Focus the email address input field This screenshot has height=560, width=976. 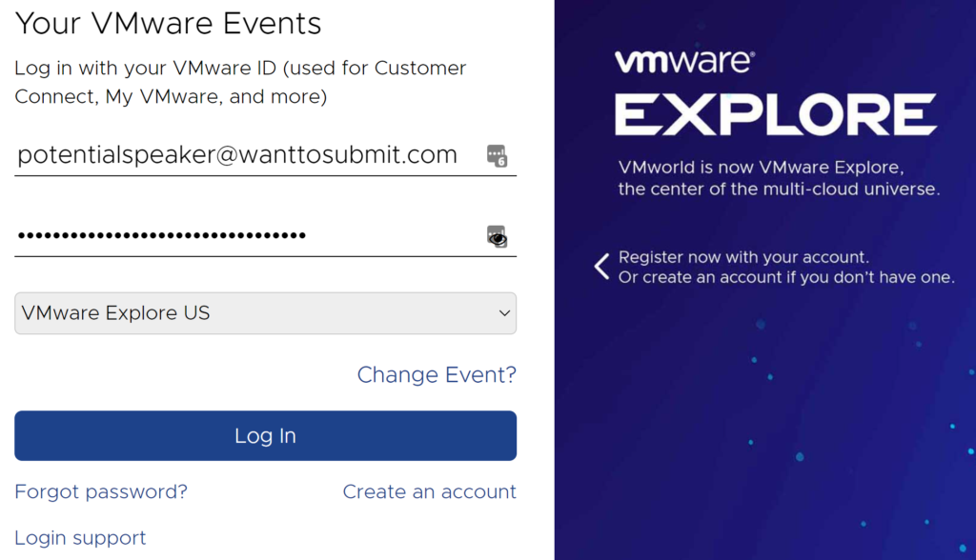(249, 155)
